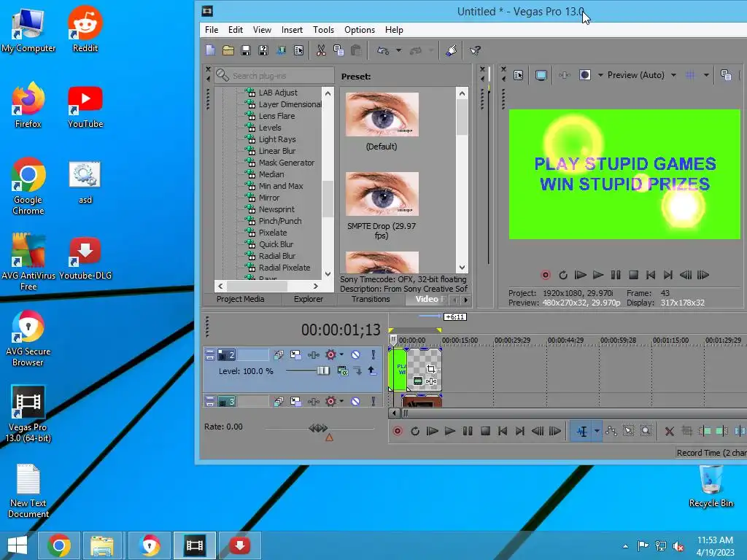Screen dimensions: 747x560
Task: Select the Selection edit tool in timeline toolbar
Action: [x=629, y=431]
